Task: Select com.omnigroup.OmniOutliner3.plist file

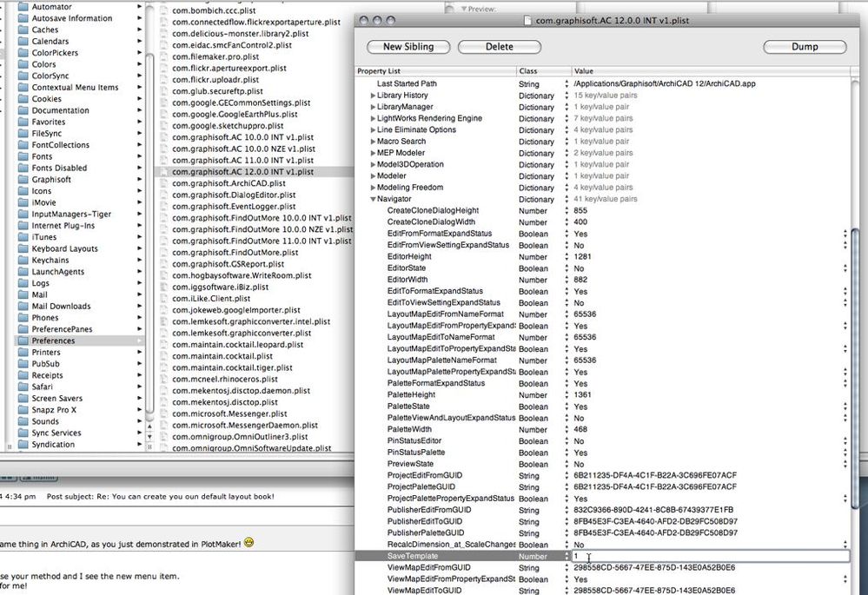Action: coord(240,437)
